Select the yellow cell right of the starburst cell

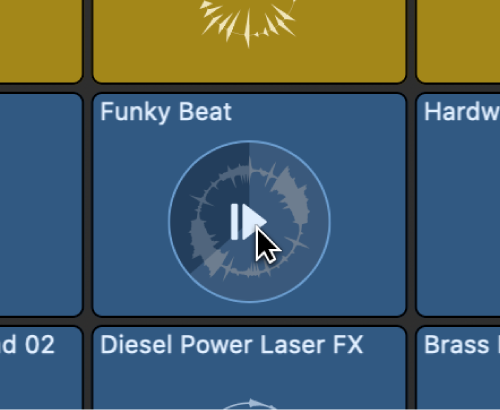click(x=458, y=41)
